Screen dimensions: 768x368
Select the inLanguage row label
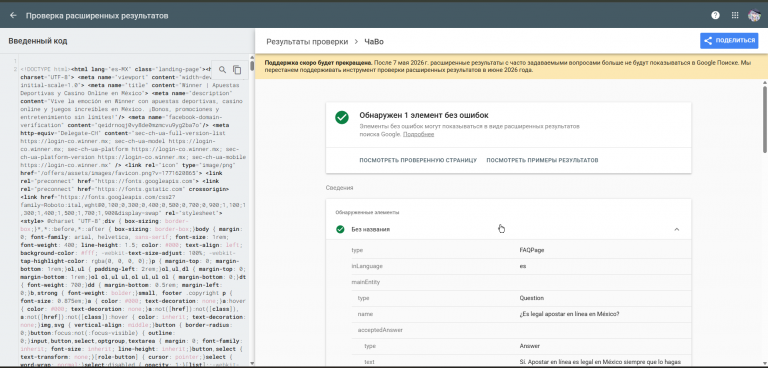tap(367, 266)
